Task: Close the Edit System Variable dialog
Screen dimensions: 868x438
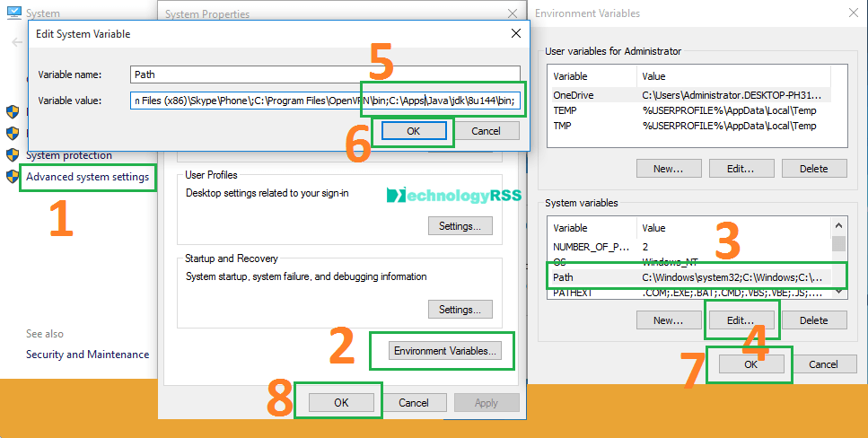Action: tap(515, 34)
